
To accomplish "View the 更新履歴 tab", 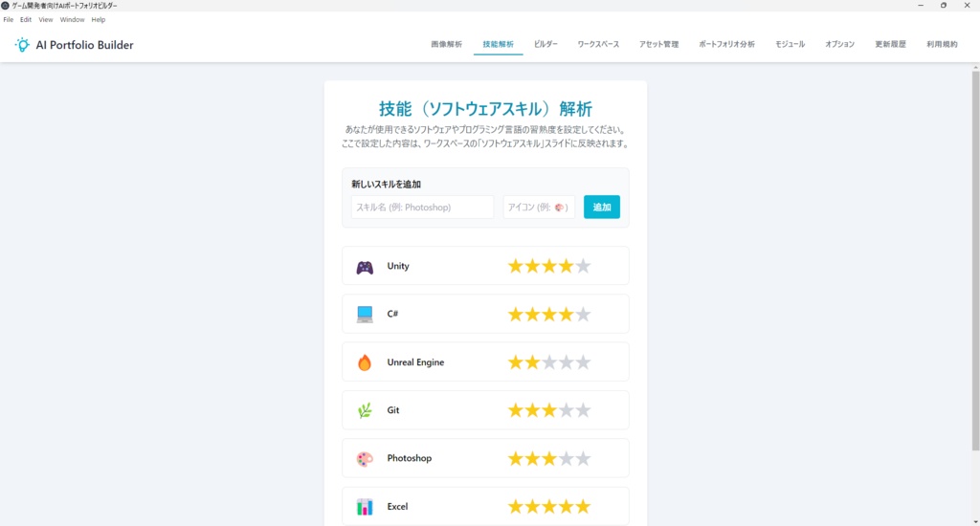I will point(890,44).
